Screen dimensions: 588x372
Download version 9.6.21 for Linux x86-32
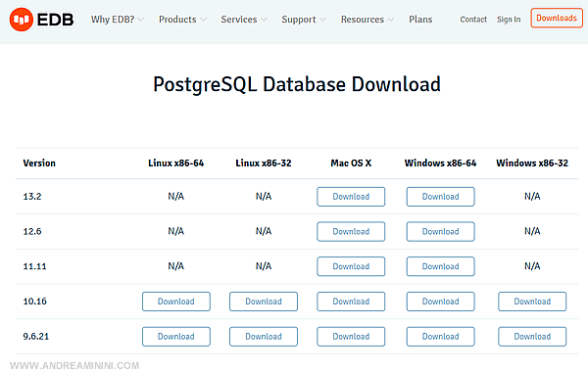264,337
